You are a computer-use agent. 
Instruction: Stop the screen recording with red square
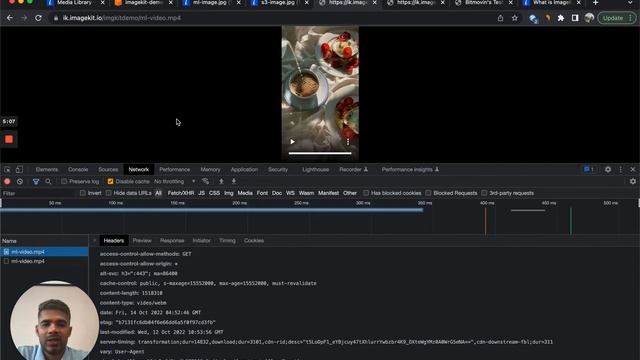point(9,140)
